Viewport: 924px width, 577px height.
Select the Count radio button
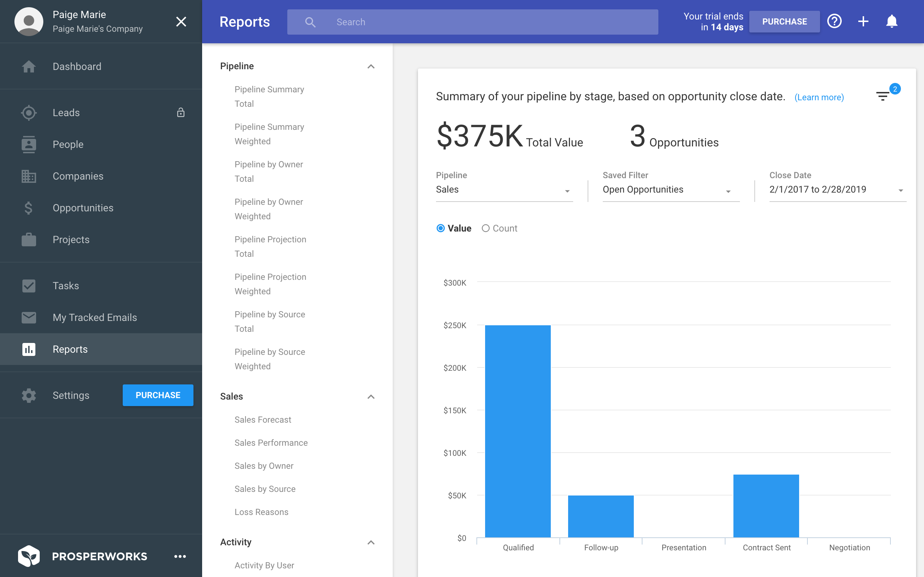[485, 228]
